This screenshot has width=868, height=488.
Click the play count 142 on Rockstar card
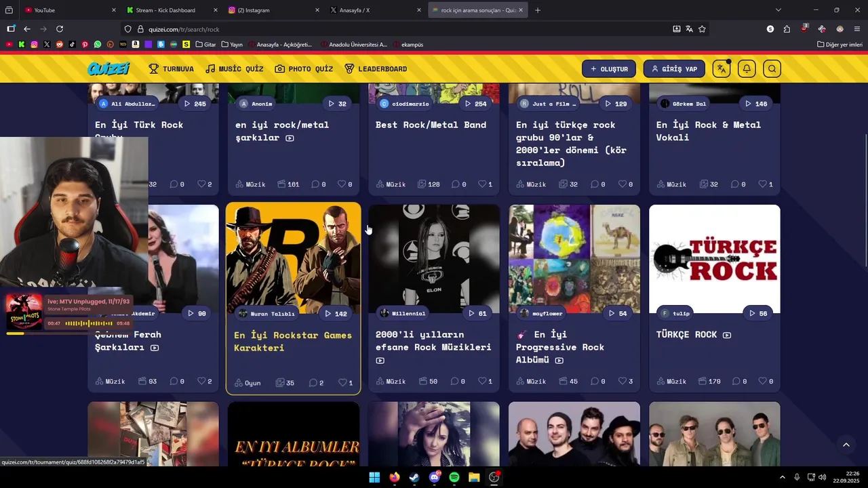click(336, 314)
